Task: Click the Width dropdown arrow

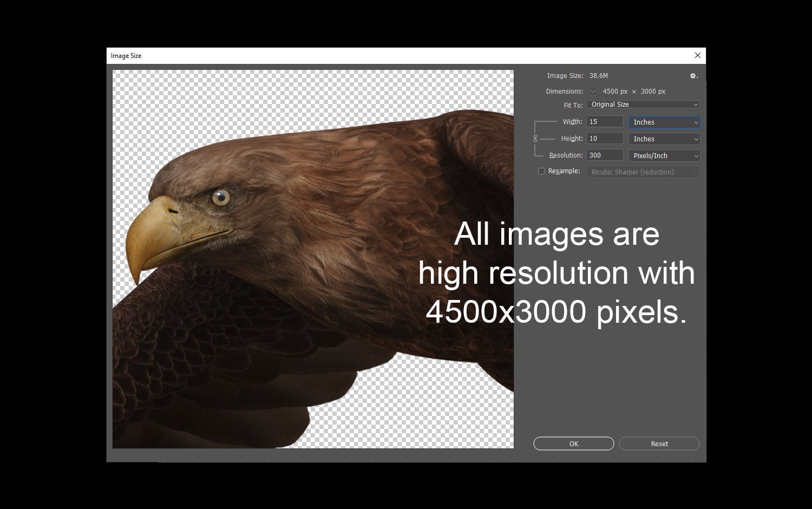Action: 696,122
